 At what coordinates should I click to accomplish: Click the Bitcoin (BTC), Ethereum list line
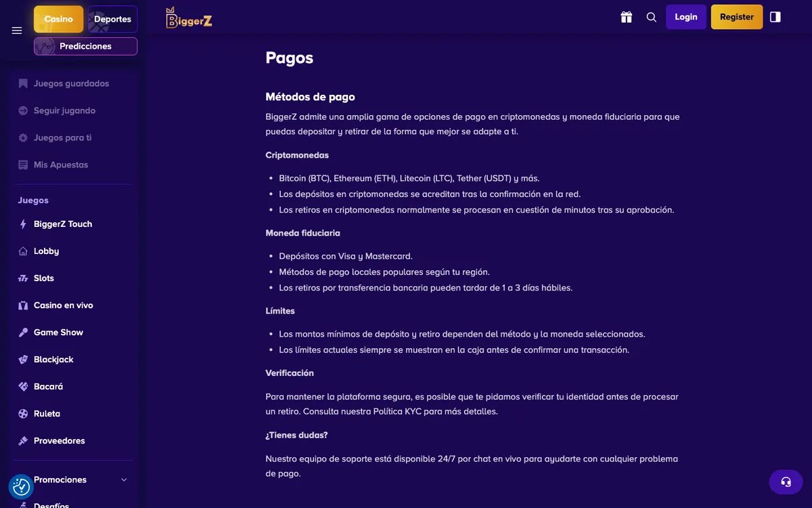409,178
